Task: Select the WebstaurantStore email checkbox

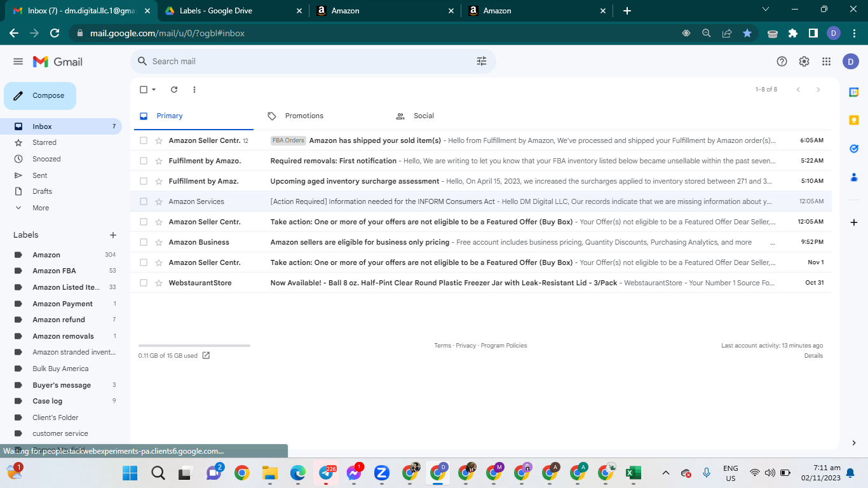Action: tap(144, 283)
